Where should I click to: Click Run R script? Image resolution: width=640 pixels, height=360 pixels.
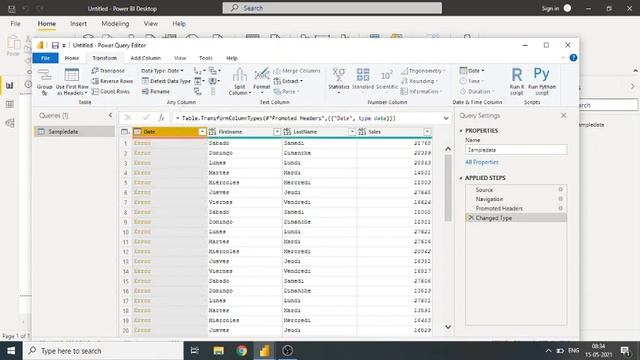[x=517, y=81]
